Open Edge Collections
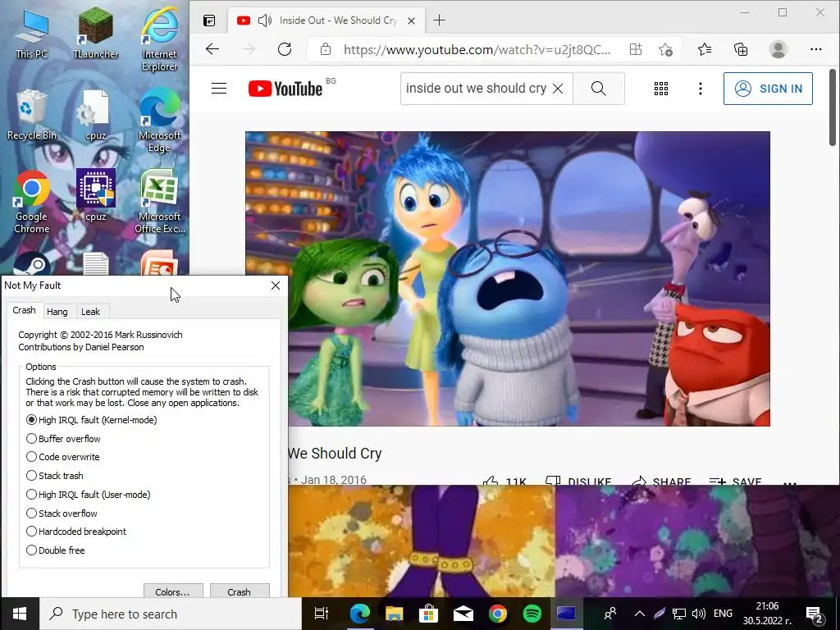 [x=741, y=49]
